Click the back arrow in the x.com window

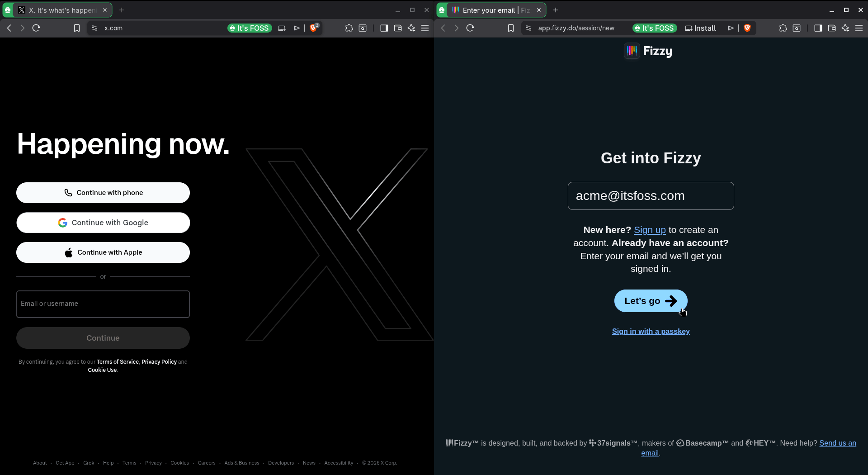click(x=9, y=28)
